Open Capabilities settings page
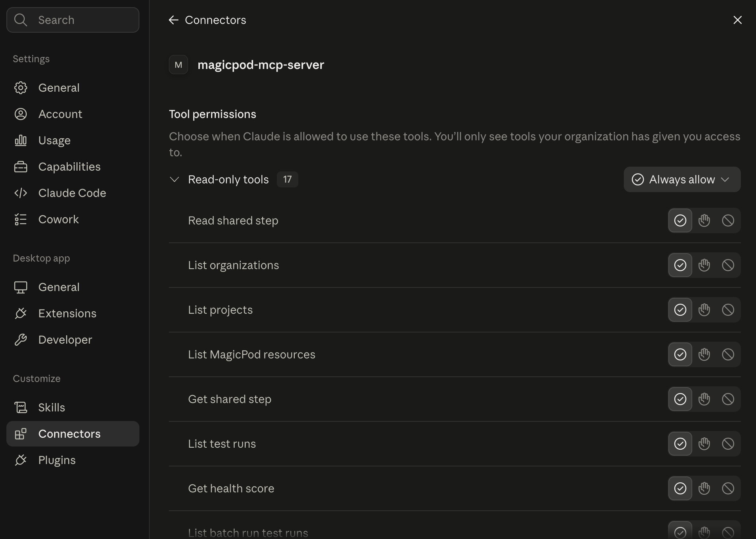 pos(73,167)
